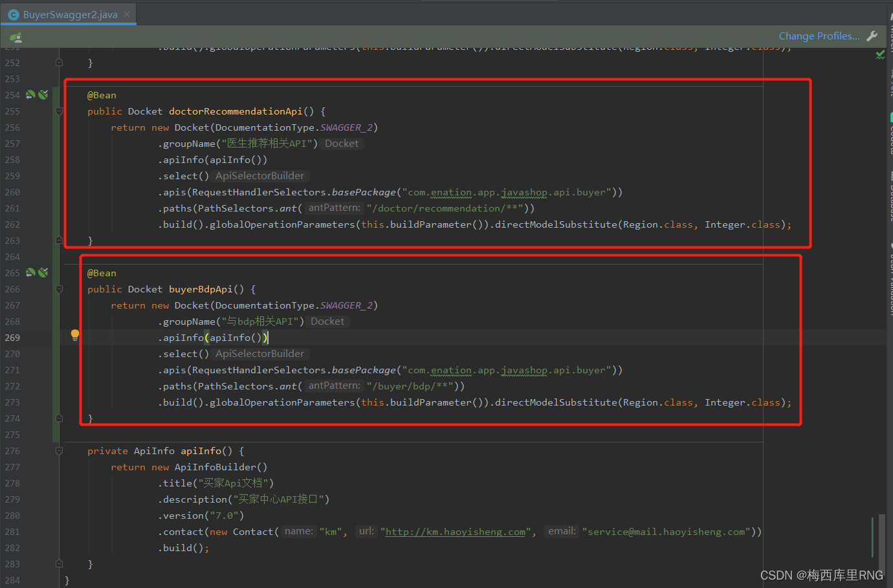This screenshot has width=893, height=588.
Task: Click the url: parameter hint on line 281
Action: 367,532
